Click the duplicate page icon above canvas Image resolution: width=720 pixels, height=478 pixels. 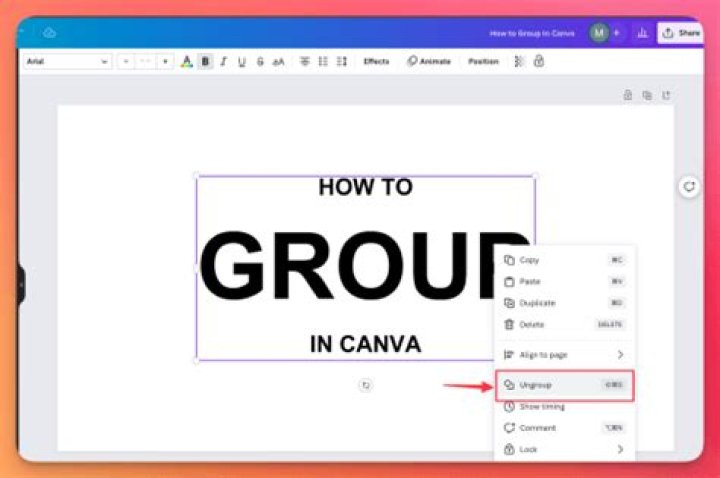(x=647, y=95)
